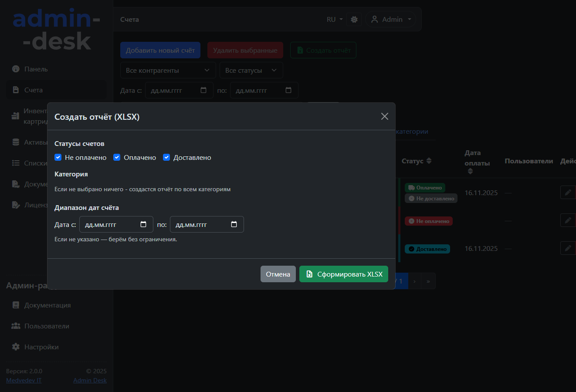Close the Создать отчёт dialog with X

coord(384,116)
